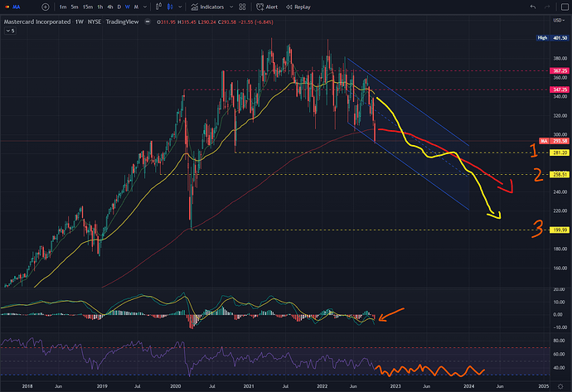Select the 4h timeframe
572x392 pixels.
[x=109, y=7]
